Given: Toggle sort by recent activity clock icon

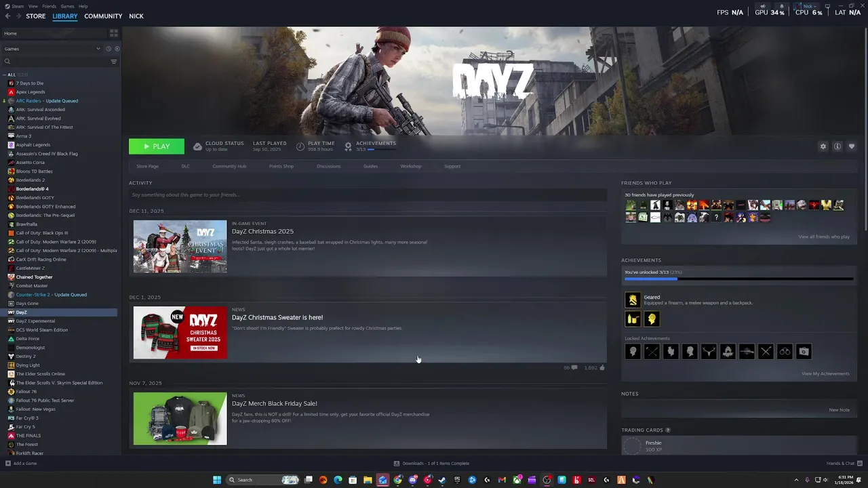Looking at the screenshot, I should [108, 49].
